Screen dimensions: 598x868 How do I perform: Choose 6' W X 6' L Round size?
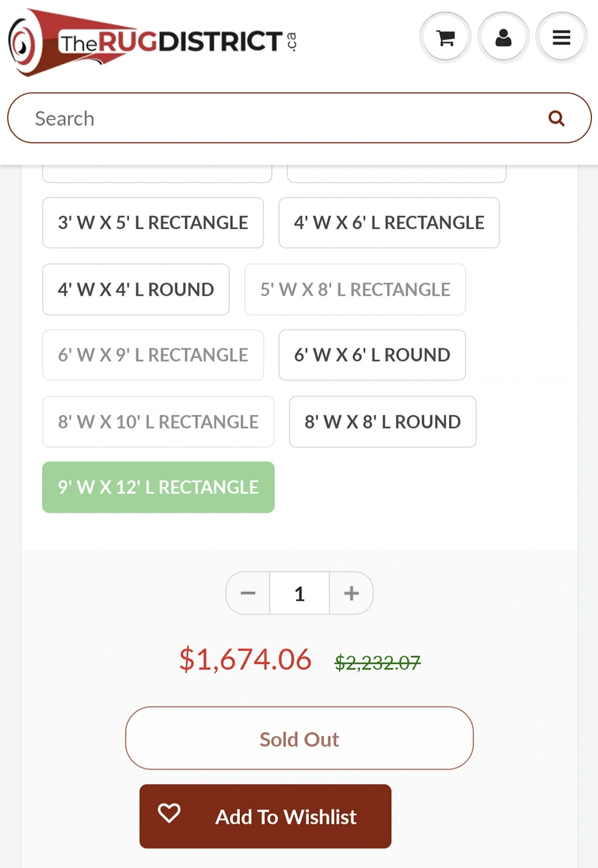[372, 355]
